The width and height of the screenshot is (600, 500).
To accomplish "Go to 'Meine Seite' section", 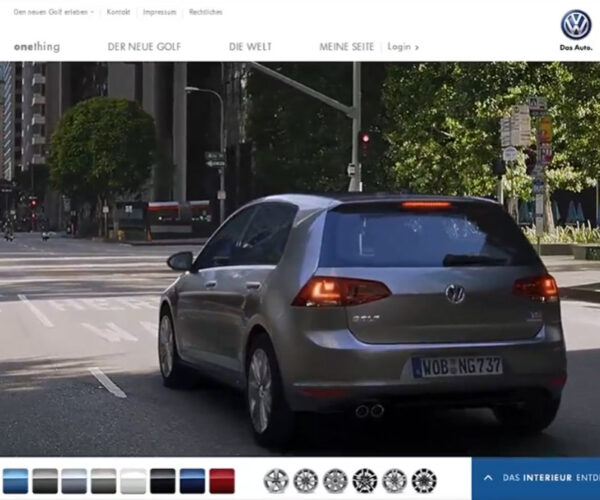I will [346, 47].
